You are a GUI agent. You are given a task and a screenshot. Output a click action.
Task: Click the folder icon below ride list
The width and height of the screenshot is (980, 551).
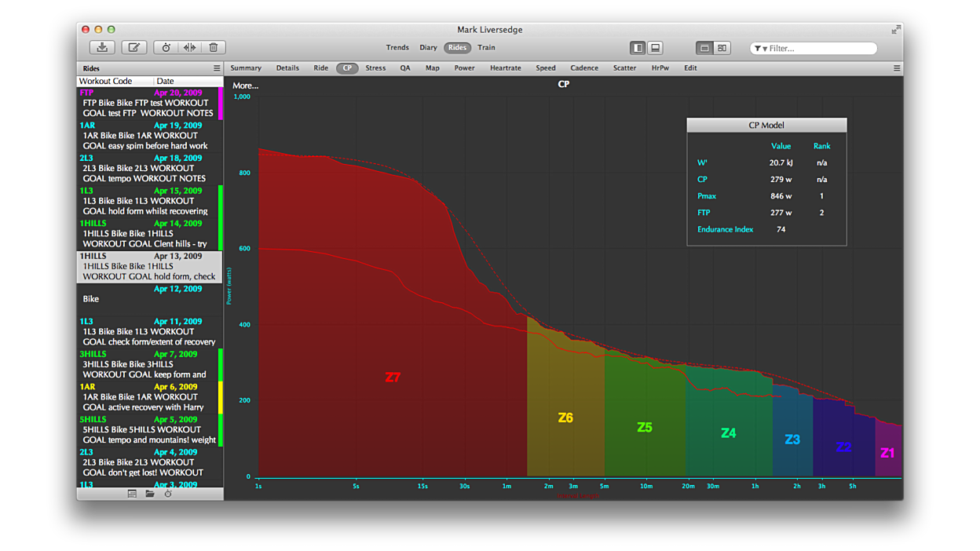[150, 494]
